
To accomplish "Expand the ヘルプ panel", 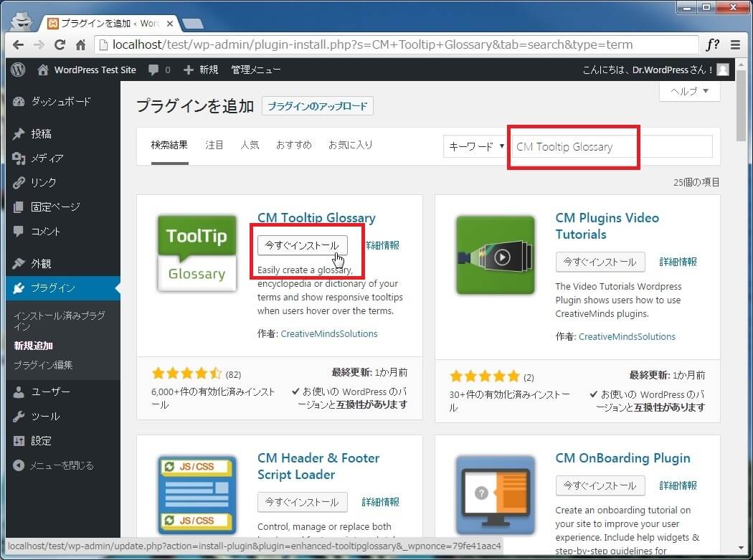I will pos(689,91).
